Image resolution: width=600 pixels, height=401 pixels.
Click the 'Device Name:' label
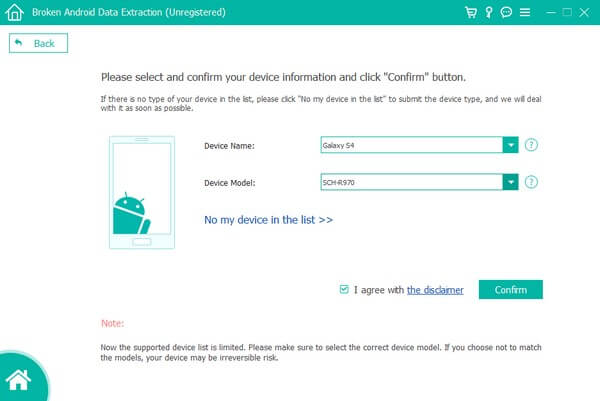coord(229,146)
